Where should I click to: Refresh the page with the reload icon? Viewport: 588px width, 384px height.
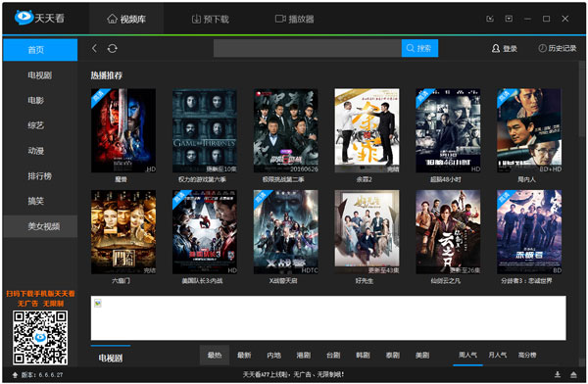(x=112, y=48)
